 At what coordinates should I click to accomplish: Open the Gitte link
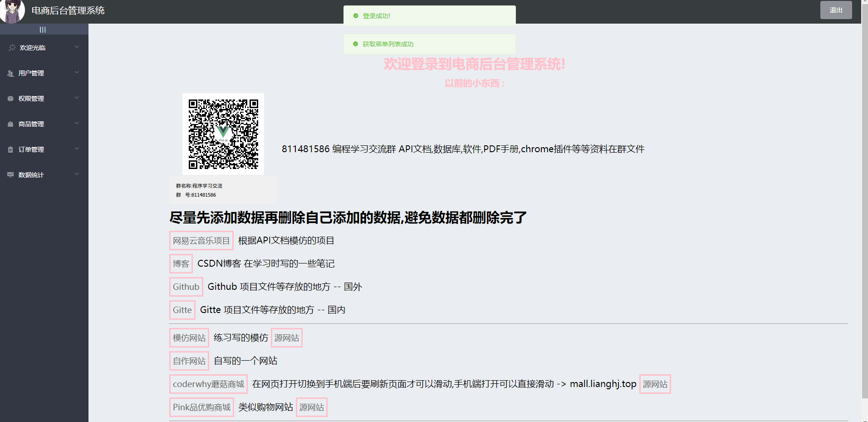pyautogui.click(x=182, y=310)
